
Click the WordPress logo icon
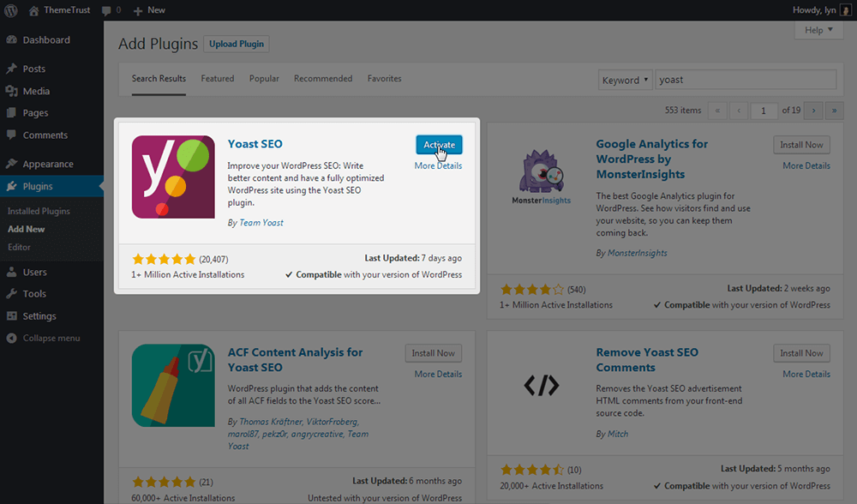(x=11, y=9)
